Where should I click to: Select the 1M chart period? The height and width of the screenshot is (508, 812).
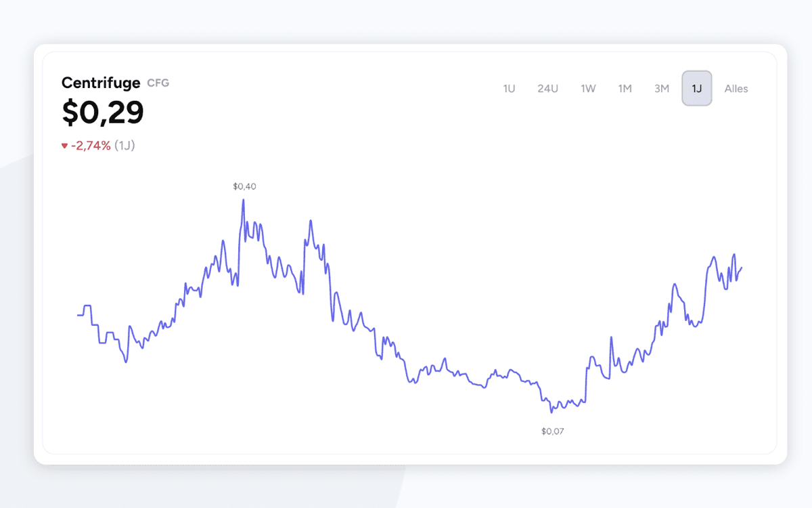[625, 89]
